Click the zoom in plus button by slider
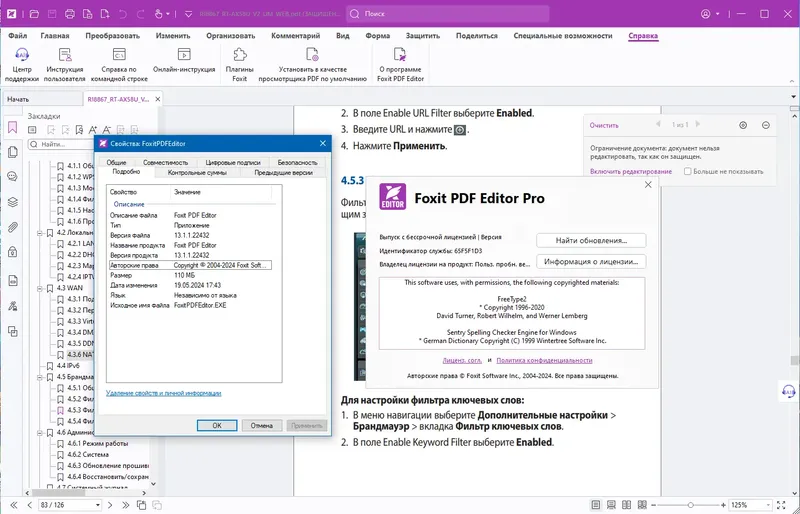 pyautogui.click(x=723, y=505)
